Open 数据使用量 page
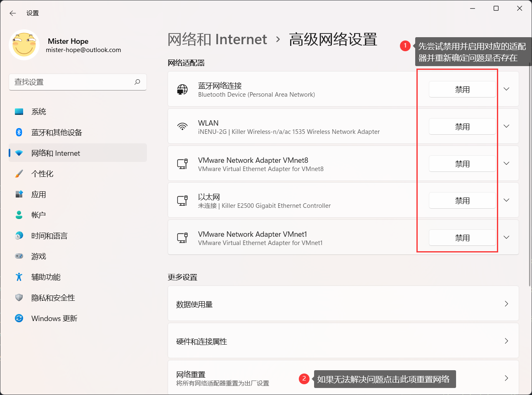Viewport: 532px width, 395px height. click(343, 304)
